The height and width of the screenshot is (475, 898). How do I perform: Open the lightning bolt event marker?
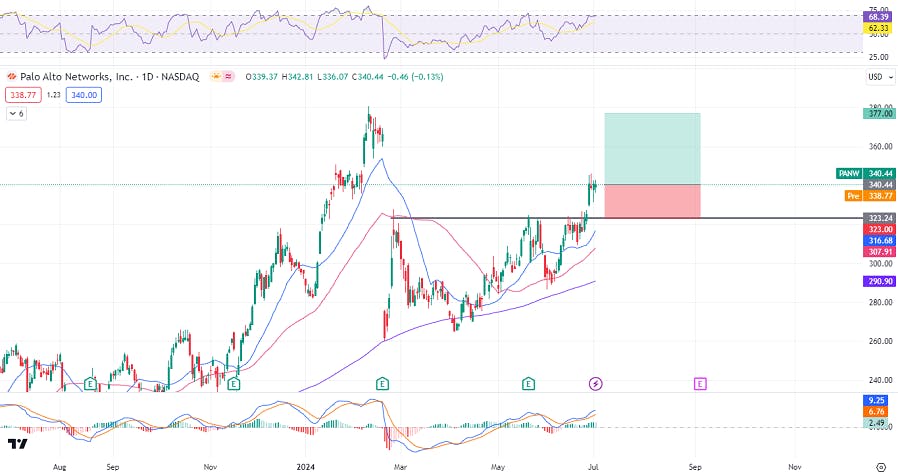[x=596, y=383]
